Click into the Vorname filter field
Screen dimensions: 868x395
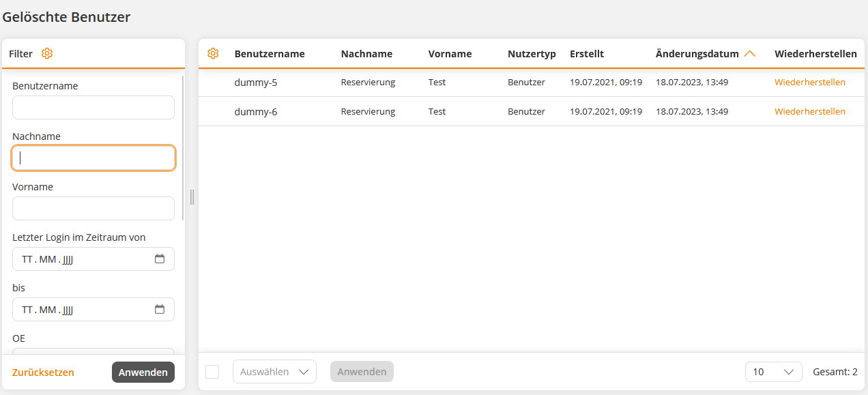[93, 209]
